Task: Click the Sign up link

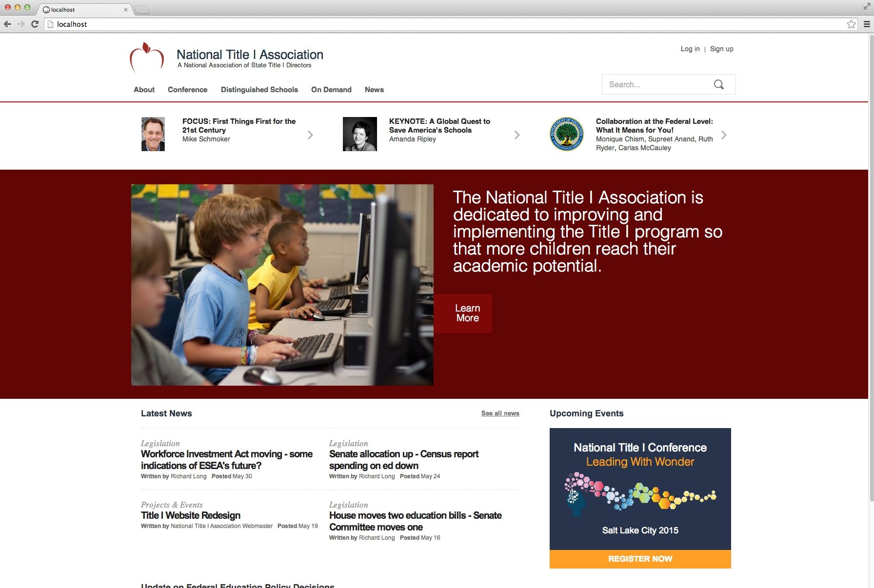Action: point(721,49)
